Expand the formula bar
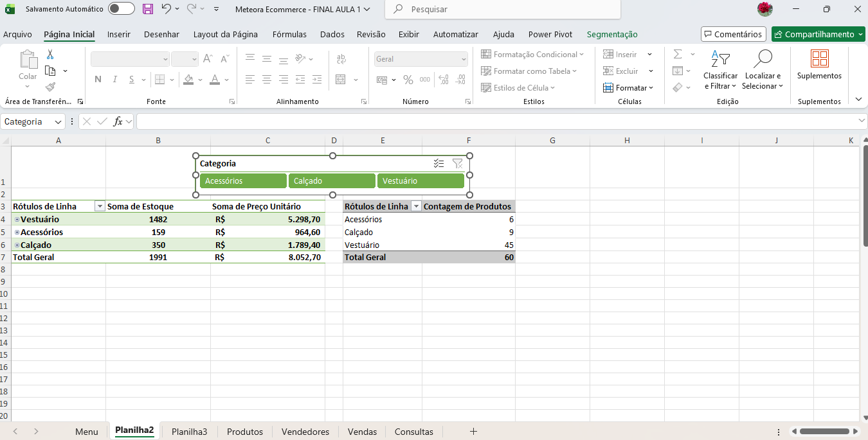The height and width of the screenshot is (440, 868). pos(862,121)
